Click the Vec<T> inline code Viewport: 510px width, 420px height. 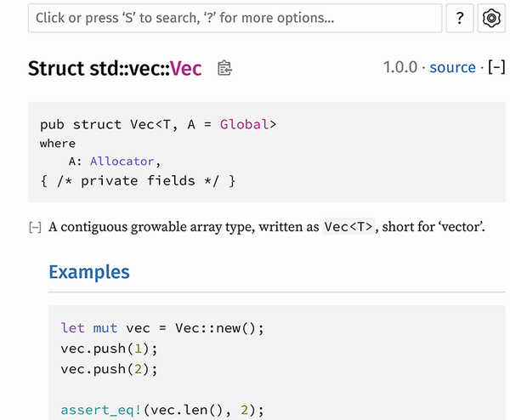tap(348, 227)
